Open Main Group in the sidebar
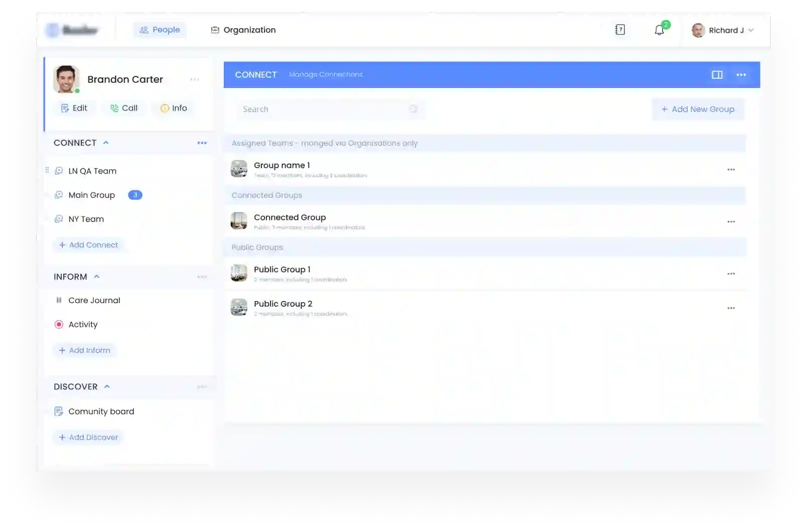807x532 pixels. tap(91, 195)
